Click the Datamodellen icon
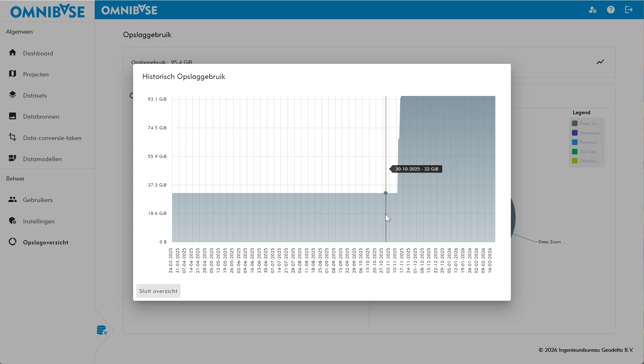 pos(13,158)
